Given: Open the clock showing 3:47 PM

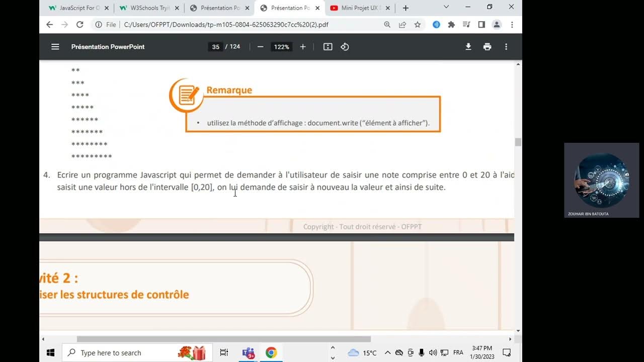Looking at the screenshot, I should [481, 352].
